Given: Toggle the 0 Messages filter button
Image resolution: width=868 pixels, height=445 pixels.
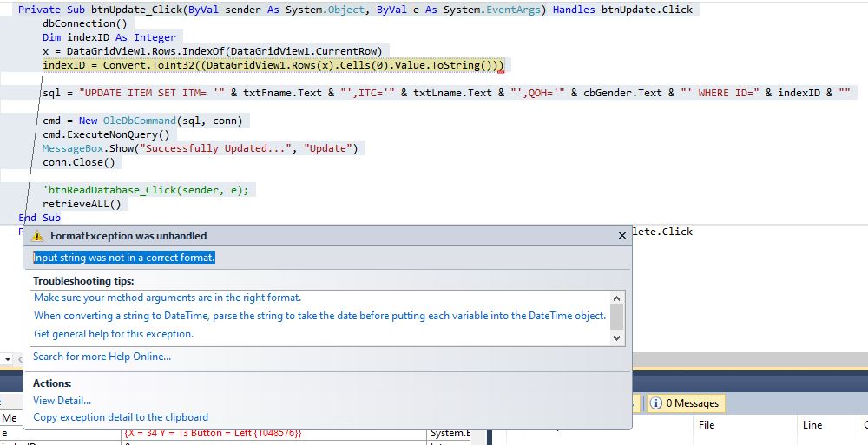Looking at the screenshot, I should [686, 403].
